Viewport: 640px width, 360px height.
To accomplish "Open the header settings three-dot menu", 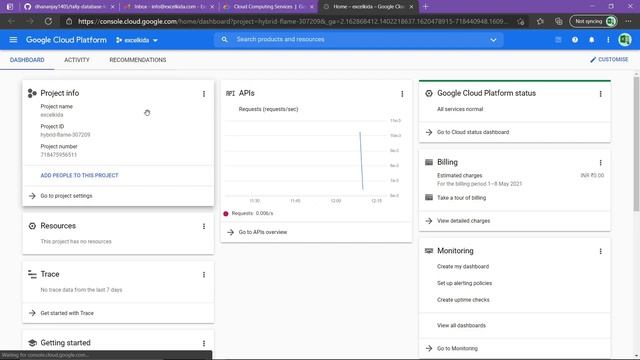I will (x=608, y=40).
